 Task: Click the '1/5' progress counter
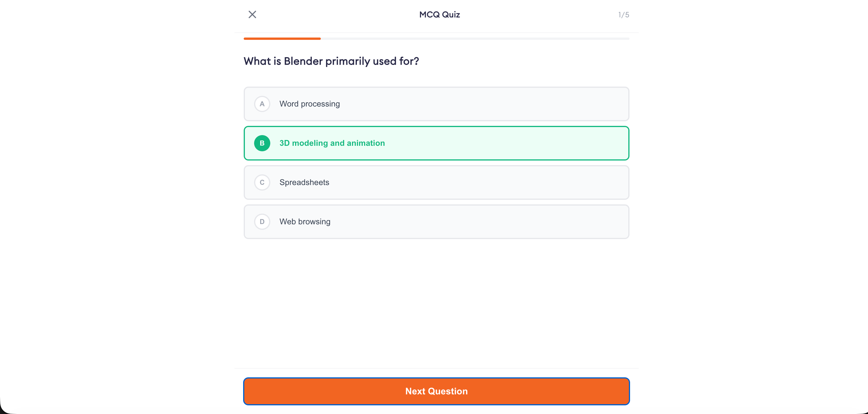623,14
